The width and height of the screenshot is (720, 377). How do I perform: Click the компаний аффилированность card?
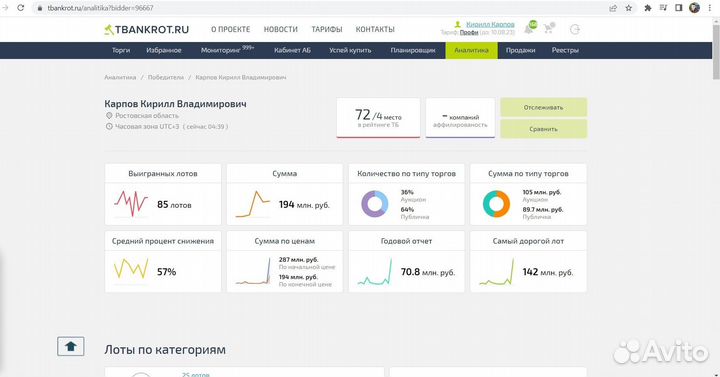(x=460, y=118)
